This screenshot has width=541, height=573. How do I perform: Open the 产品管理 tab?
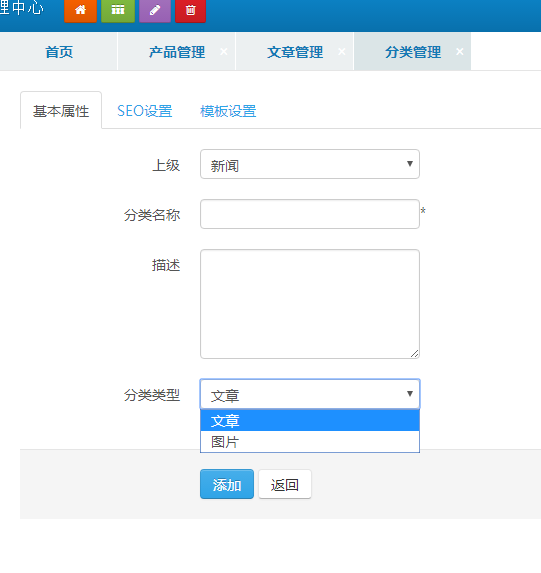coord(177,52)
